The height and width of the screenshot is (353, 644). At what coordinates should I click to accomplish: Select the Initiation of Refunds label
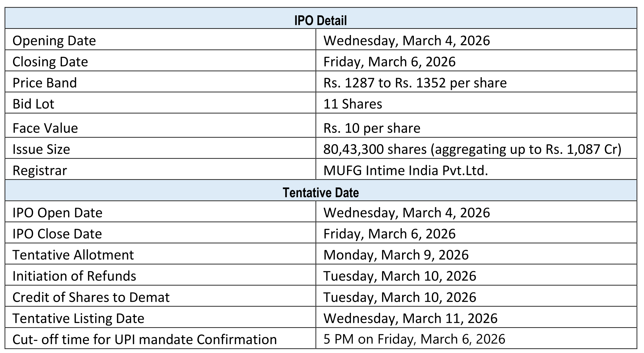click(74, 276)
